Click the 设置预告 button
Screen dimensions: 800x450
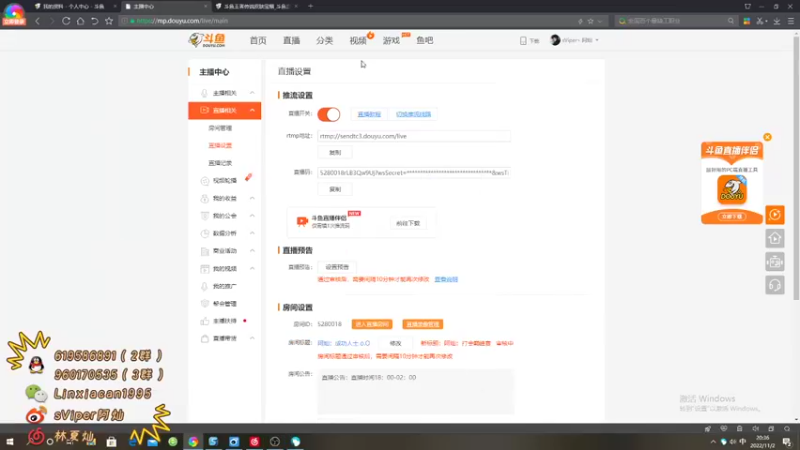pos(337,267)
